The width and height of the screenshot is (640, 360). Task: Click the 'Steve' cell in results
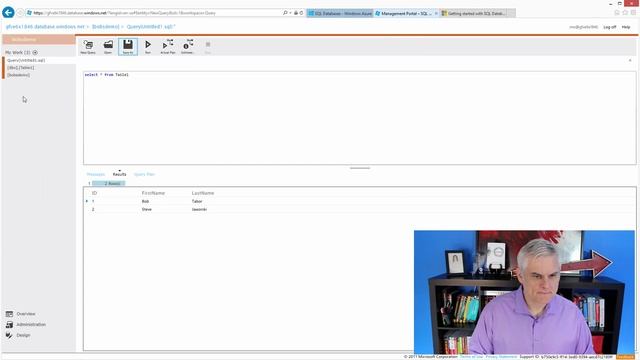click(x=147, y=209)
